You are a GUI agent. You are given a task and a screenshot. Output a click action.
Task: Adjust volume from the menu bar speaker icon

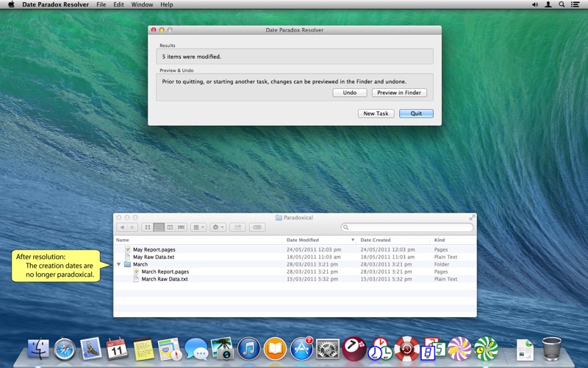coord(535,4)
